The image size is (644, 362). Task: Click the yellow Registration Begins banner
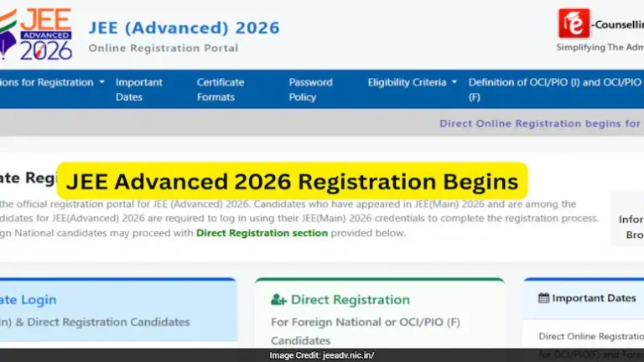click(292, 182)
